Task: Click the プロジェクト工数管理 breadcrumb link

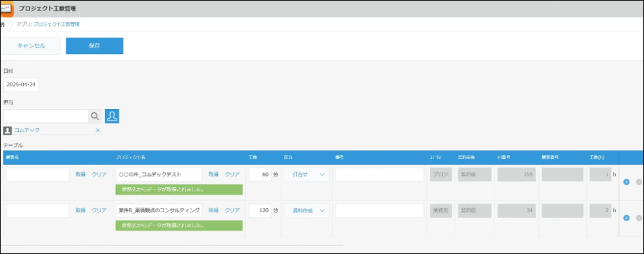Action: coord(56,24)
